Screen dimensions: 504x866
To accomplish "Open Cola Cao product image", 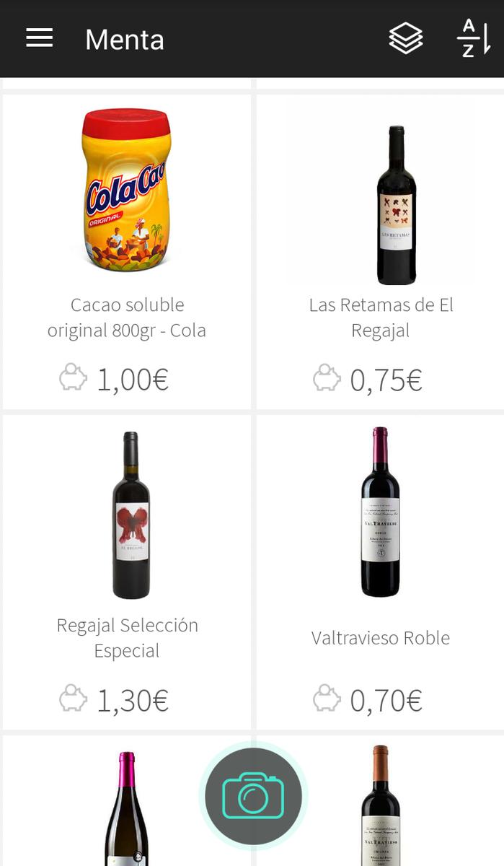I will click(127, 190).
